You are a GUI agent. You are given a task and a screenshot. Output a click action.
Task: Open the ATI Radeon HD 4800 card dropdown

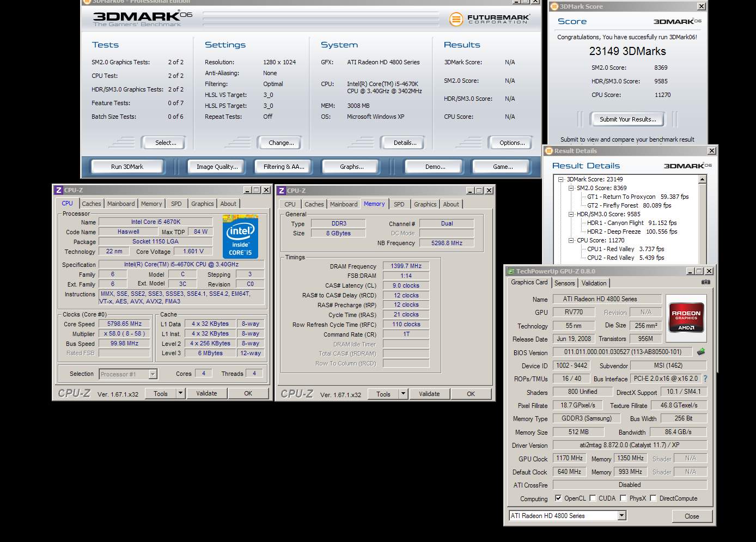point(622,515)
